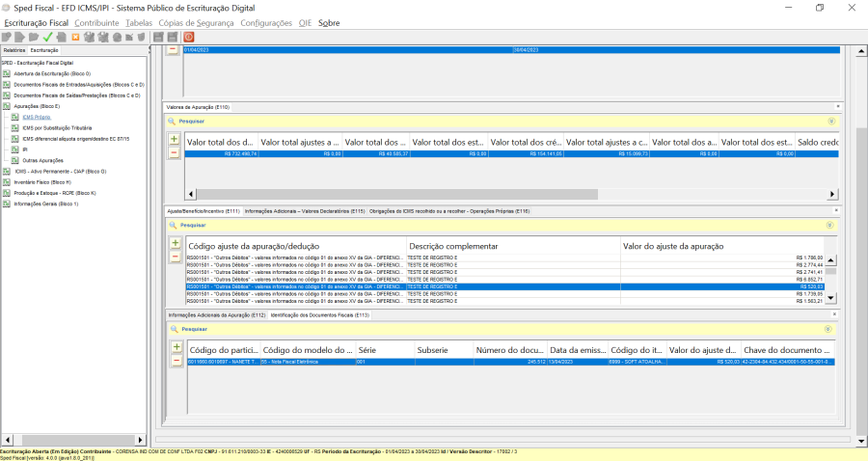Open the Sobre menu

pos(329,23)
